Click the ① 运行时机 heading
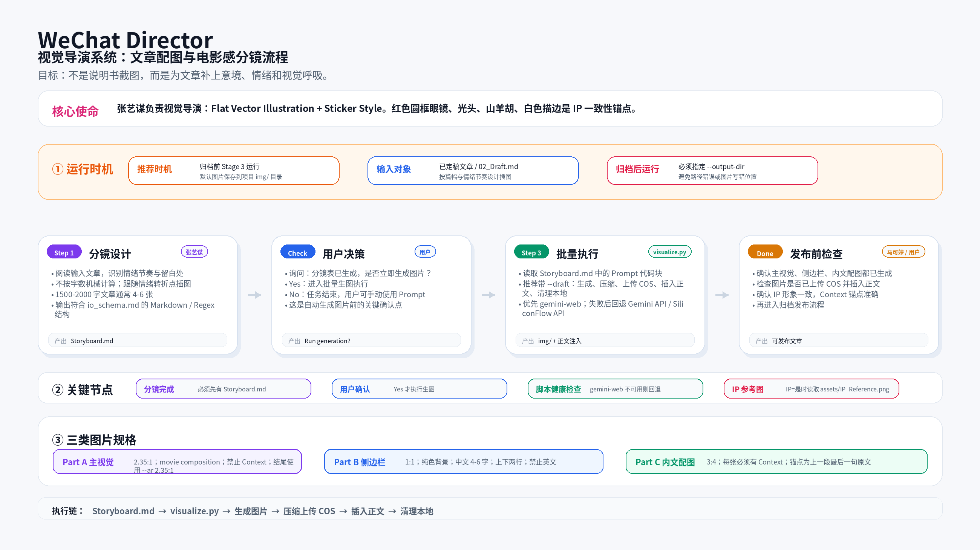 [83, 169]
